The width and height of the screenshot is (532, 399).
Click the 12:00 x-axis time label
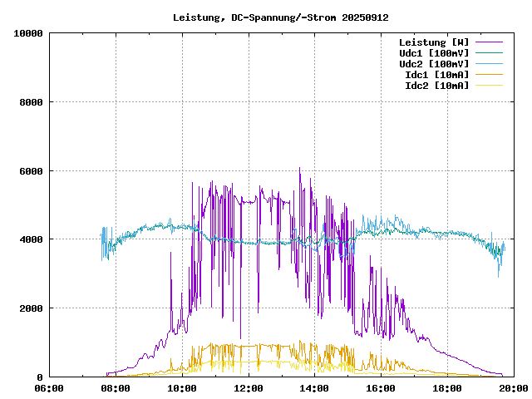click(249, 388)
